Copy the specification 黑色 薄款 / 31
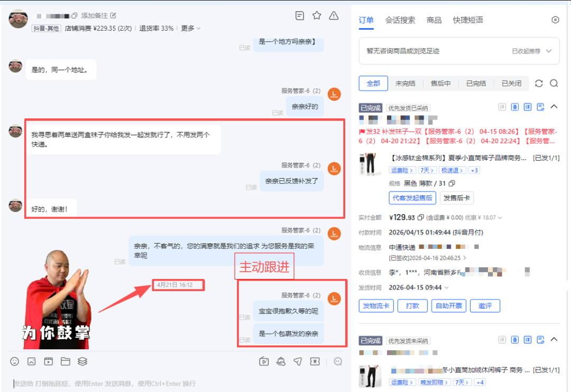The height and width of the screenshot is (392, 571). coord(452,183)
